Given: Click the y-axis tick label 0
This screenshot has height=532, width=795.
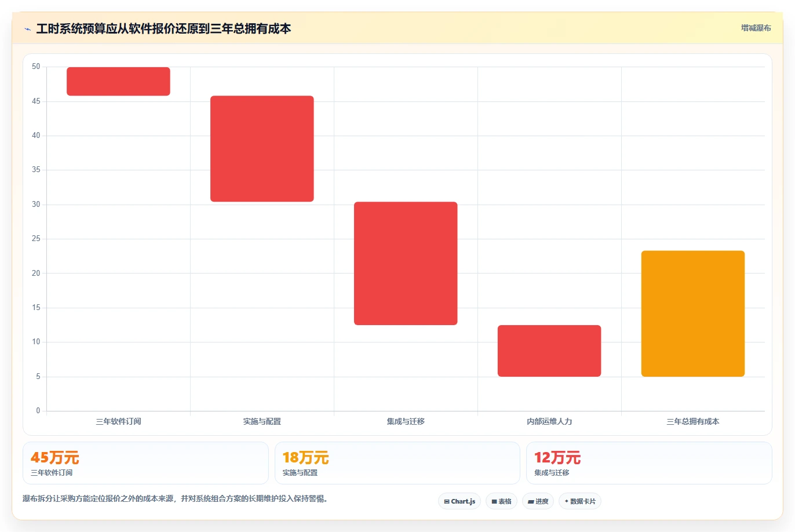Looking at the screenshot, I should click(x=38, y=411).
